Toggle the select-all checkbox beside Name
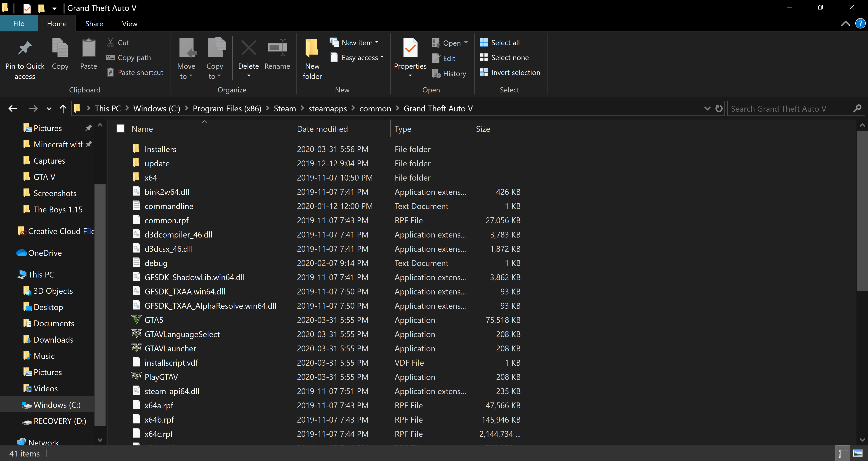Screen dimensions: 868x461 [x=120, y=128]
